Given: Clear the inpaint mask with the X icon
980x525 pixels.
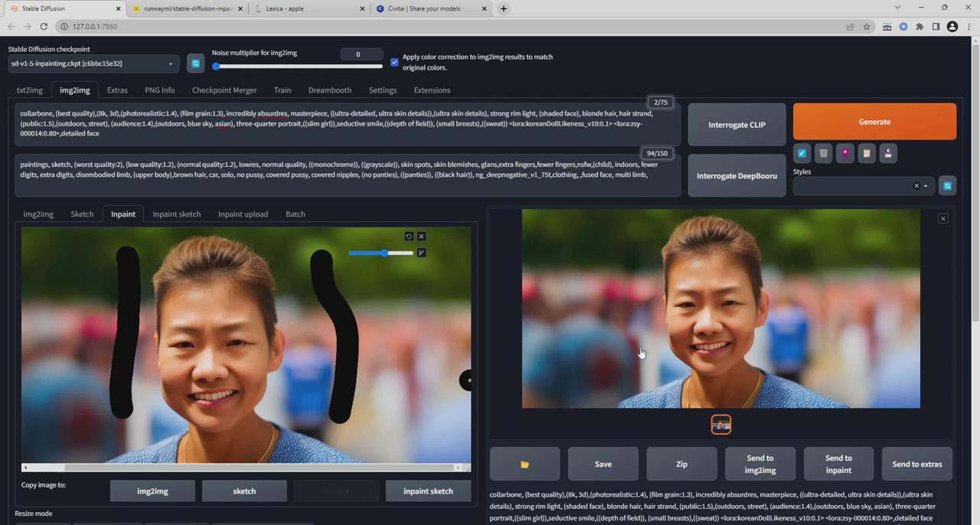Looking at the screenshot, I should click(421, 236).
